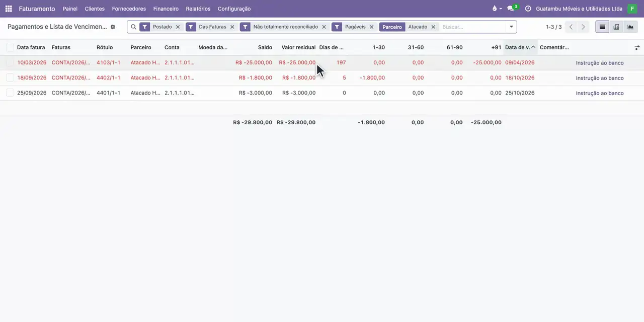
Task: Sort by Data fatura column header
Action: click(31, 48)
